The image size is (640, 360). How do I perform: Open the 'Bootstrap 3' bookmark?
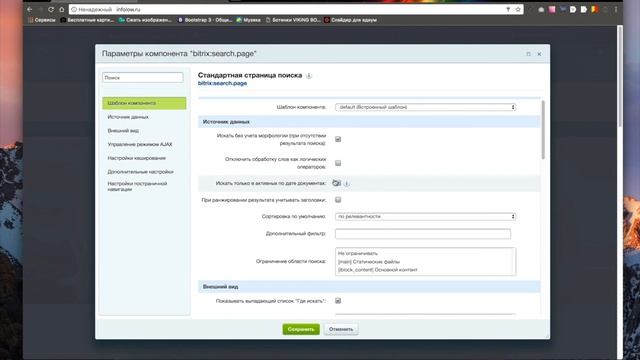(x=205, y=20)
